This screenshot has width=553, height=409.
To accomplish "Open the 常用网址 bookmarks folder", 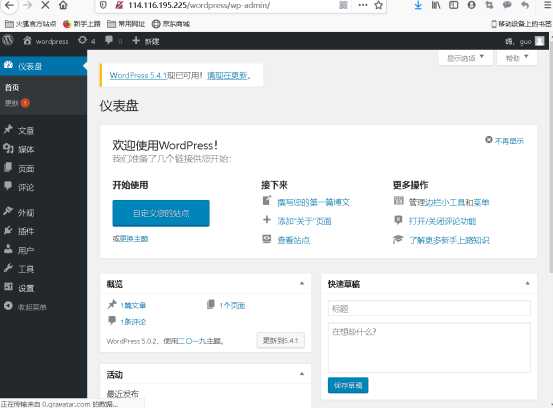I will pyautogui.click(x=126, y=24).
